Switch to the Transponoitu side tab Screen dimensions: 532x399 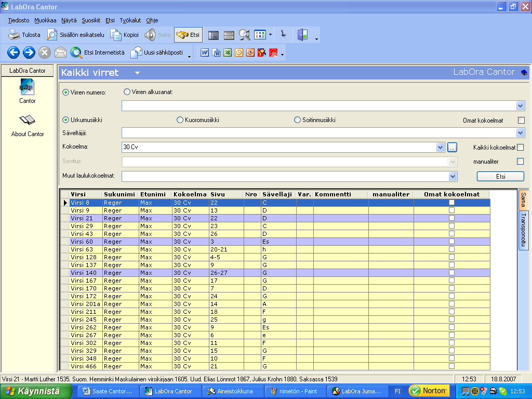pyautogui.click(x=524, y=230)
